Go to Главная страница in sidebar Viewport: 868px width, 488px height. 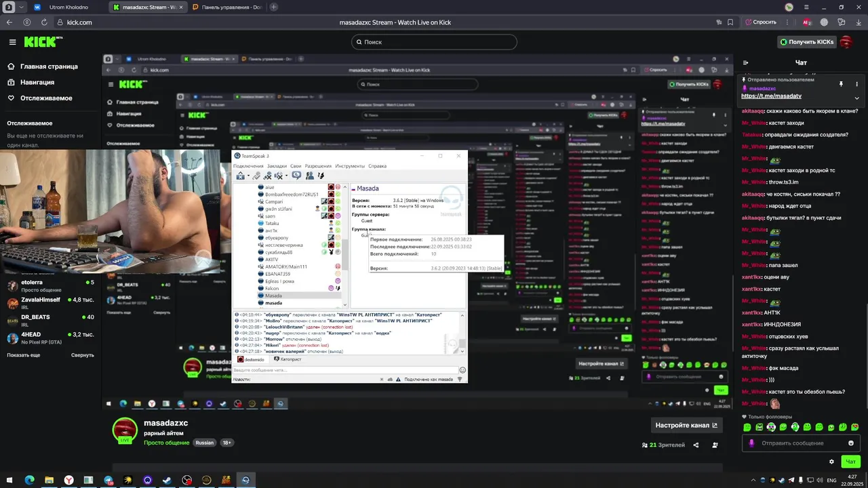[43, 66]
